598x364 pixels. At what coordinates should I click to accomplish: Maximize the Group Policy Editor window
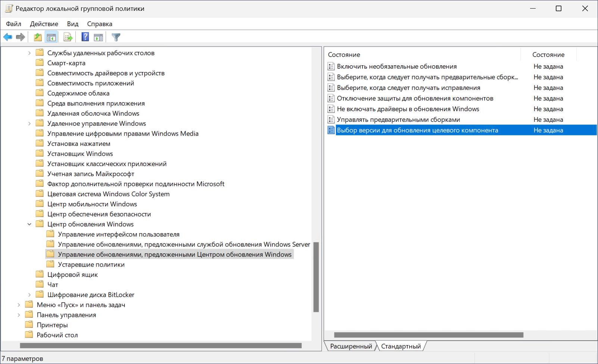(x=558, y=9)
